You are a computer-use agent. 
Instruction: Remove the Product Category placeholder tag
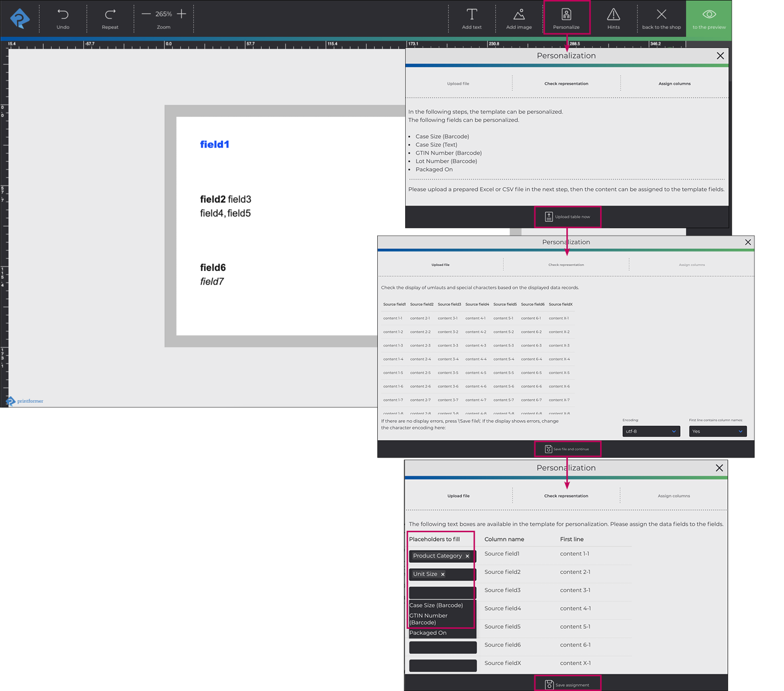pos(467,556)
